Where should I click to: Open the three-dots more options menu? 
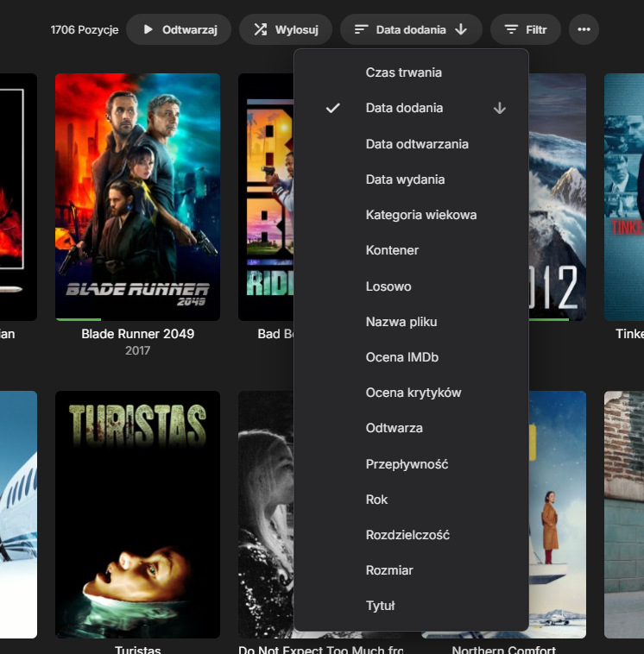point(584,29)
